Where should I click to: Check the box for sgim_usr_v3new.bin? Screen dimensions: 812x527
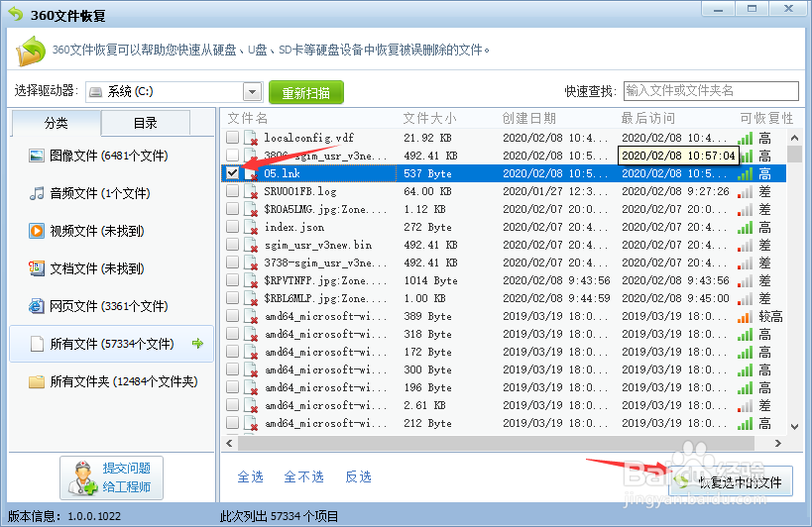tap(233, 244)
